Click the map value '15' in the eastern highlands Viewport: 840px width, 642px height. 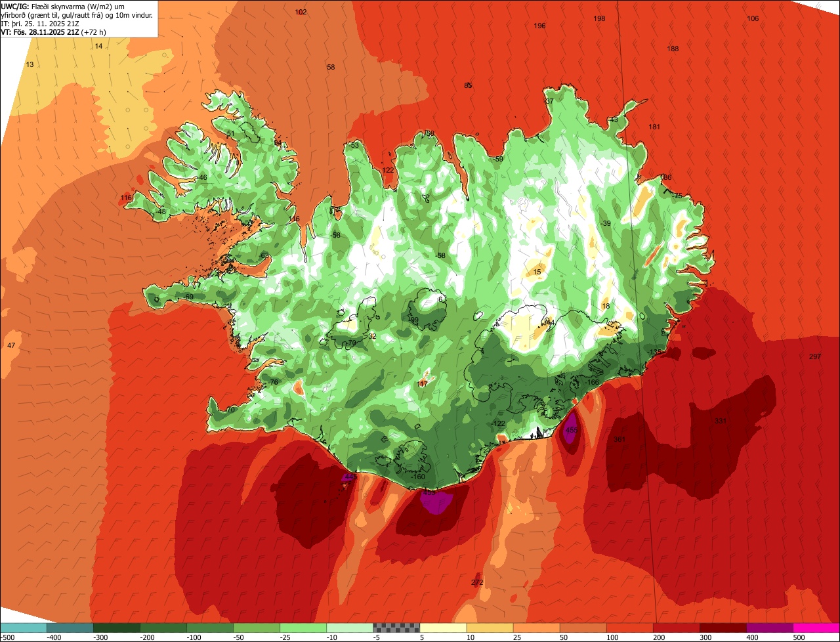537,272
